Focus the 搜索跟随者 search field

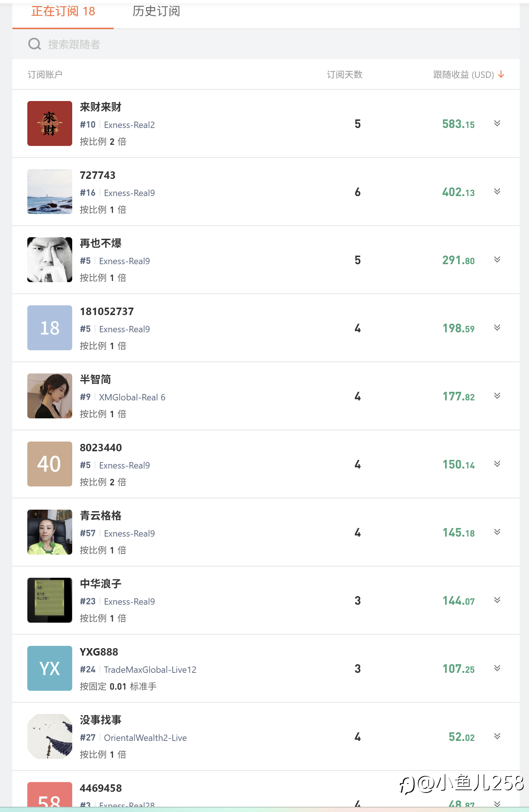tap(266, 44)
